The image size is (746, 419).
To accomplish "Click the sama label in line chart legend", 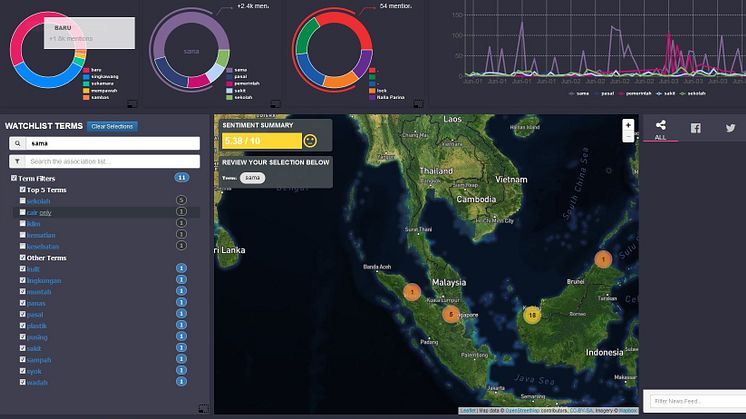I will pos(582,94).
